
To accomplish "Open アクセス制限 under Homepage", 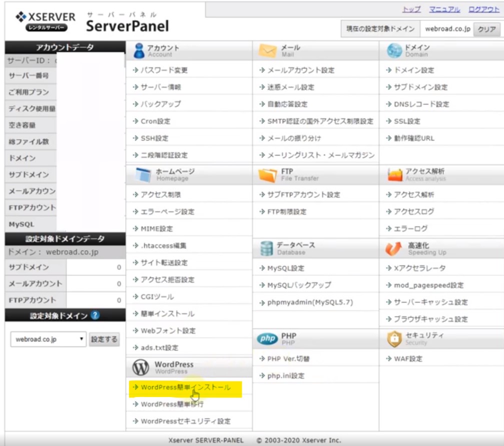I will pos(160,194).
